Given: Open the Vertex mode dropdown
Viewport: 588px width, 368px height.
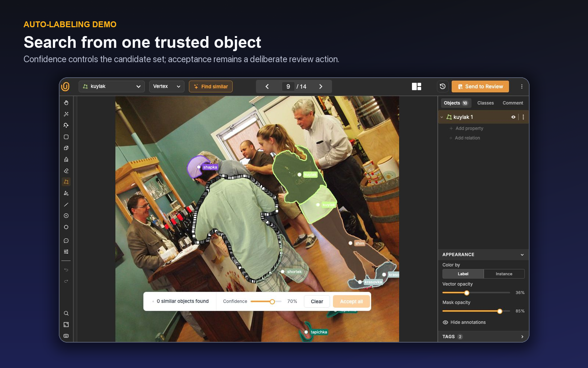Looking at the screenshot, I should coord(166,86).
